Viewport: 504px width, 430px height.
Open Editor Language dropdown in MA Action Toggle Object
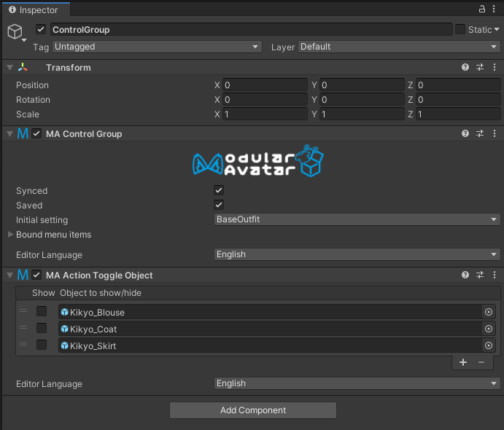pyautogui.click(x=357, y=383)
